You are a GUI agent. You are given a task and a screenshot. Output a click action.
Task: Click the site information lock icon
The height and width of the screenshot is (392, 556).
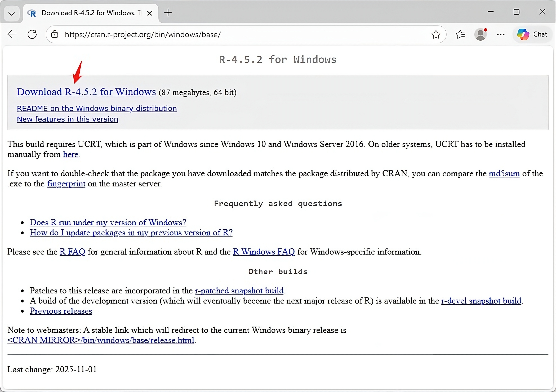55,34
